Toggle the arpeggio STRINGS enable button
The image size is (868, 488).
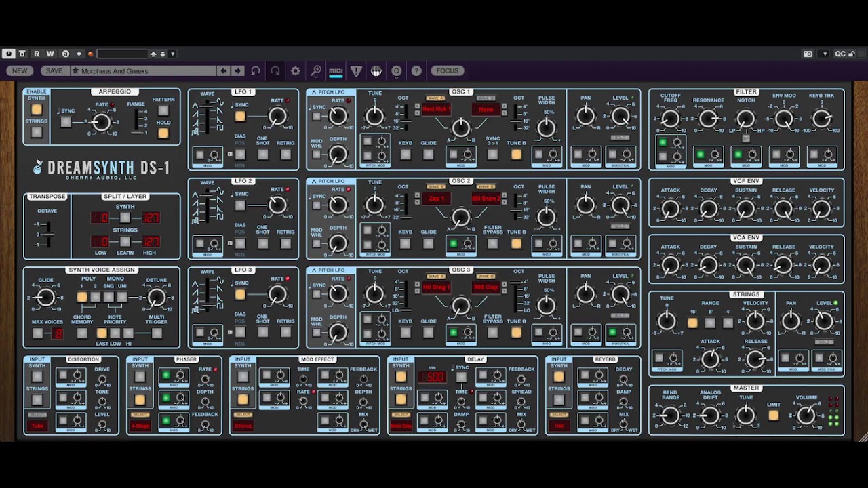click(36, 133)
